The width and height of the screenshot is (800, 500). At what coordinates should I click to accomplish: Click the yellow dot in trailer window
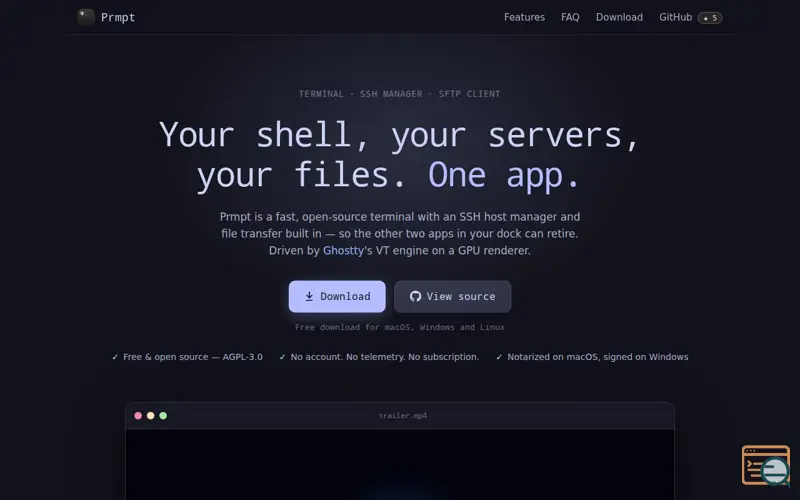151,416
